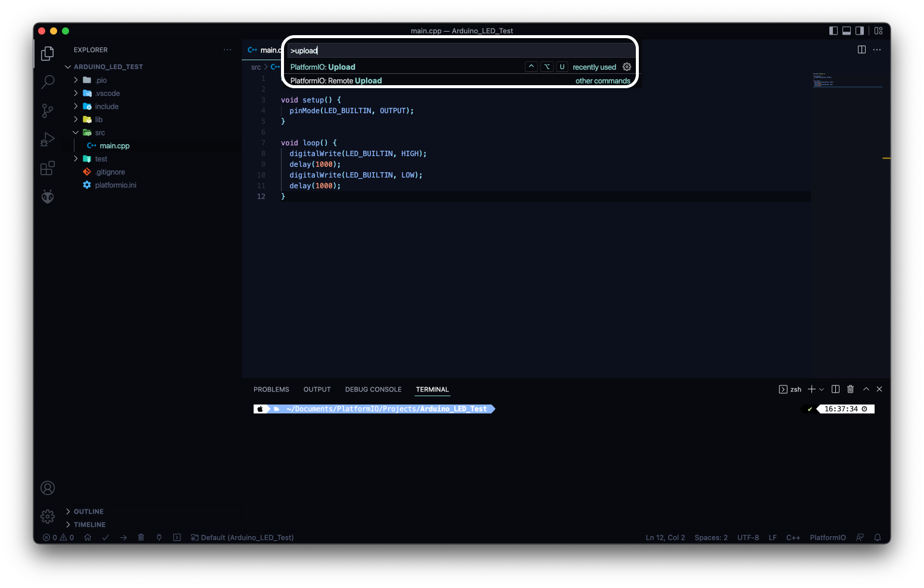This screenshot has width=924, height=588.
Task: Run the PlatformIO: Upload command
Action: 460,67
